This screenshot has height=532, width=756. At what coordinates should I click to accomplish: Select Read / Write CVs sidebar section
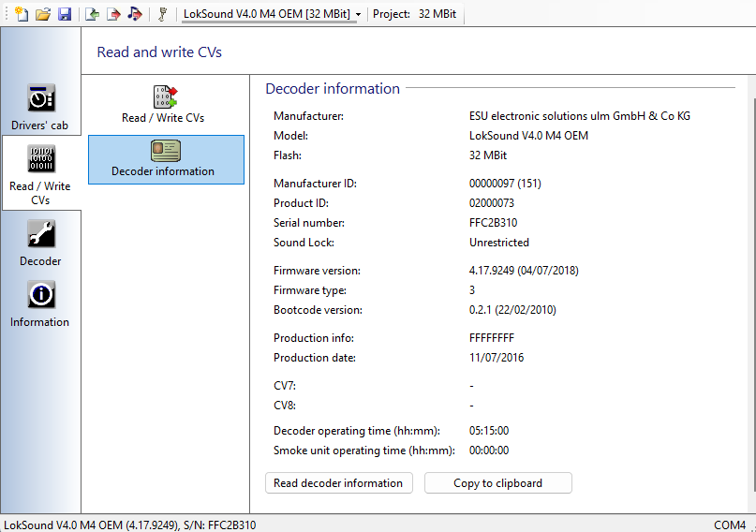pos(40,174)
